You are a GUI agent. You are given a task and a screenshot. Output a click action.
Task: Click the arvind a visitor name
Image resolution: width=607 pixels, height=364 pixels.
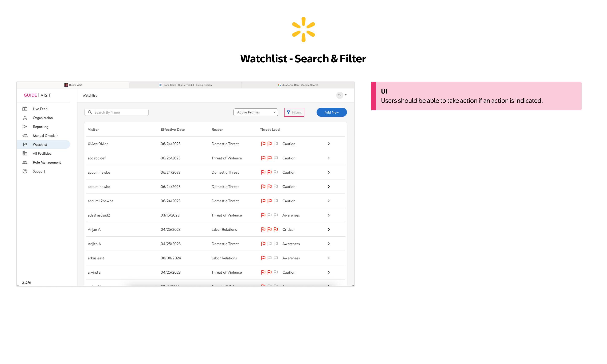(94, 272)
